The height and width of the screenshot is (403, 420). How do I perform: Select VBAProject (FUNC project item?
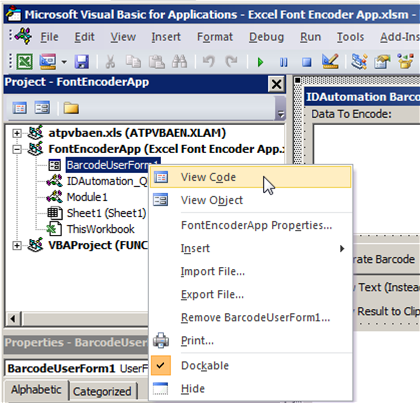tap(98, 245)
